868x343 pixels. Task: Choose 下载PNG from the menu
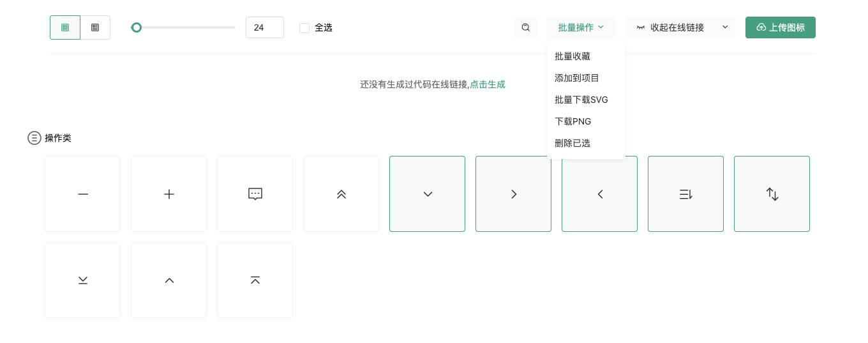[x=586, y=121]
